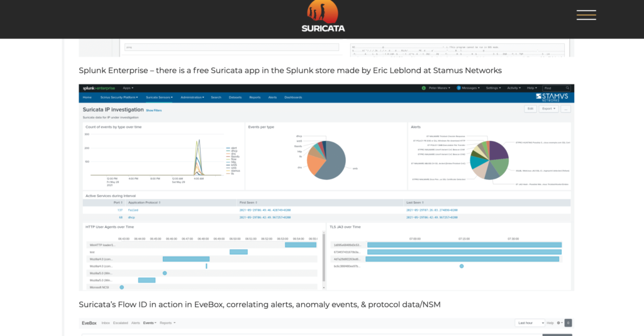Open the Splunk Apps dropdown
Viewport: 644px width, 336px height.
pos(128,88)
